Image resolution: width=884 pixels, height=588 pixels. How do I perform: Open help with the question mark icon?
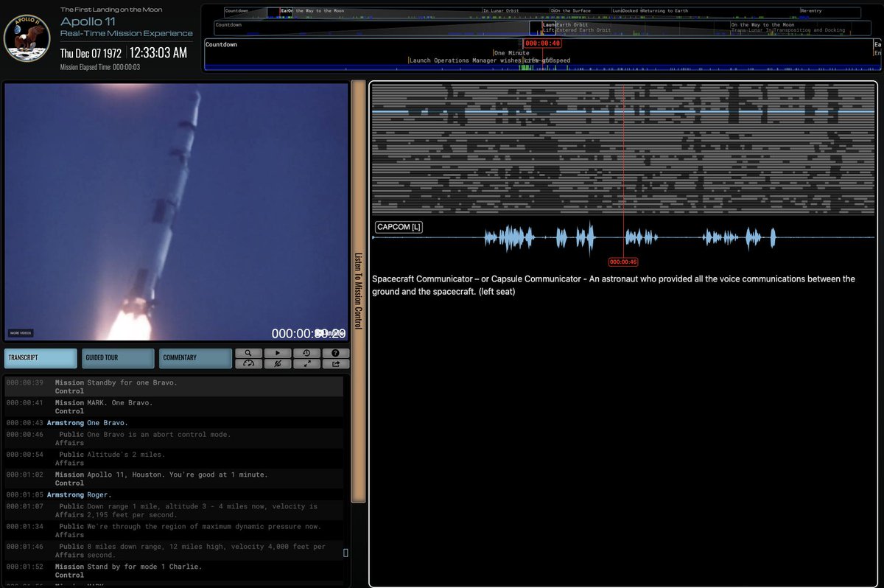[336, 353]
